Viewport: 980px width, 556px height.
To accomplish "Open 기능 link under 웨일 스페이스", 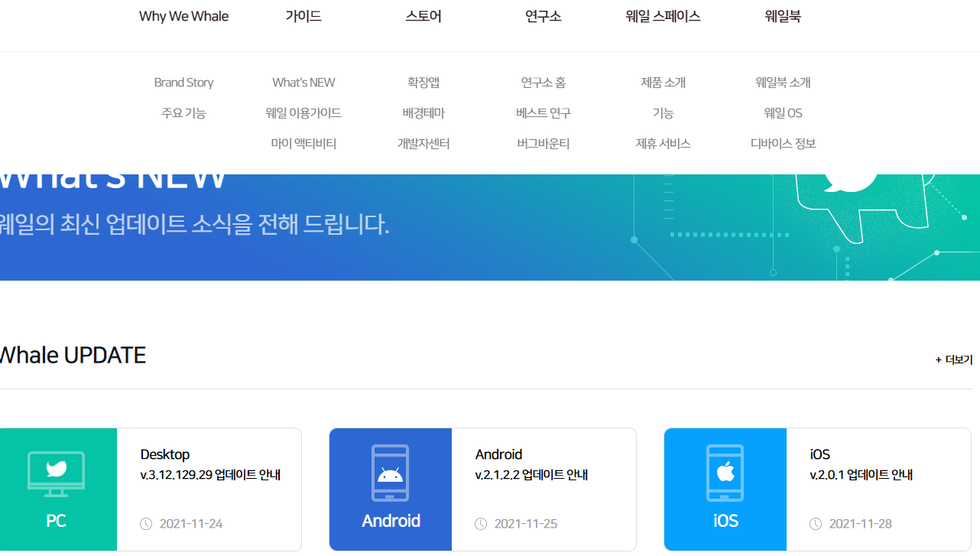I will (x=663, y=113).
